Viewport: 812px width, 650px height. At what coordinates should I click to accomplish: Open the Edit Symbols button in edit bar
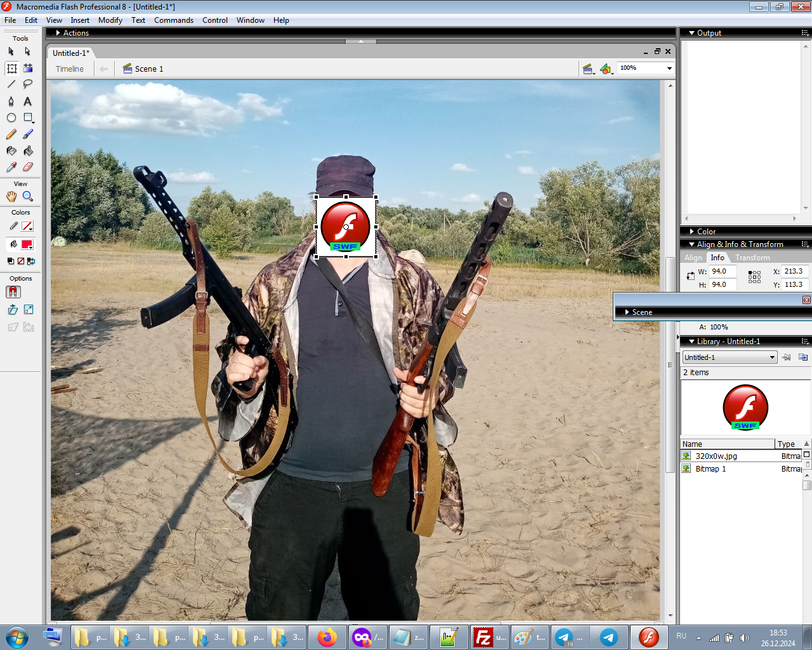(x=606, y=69)
